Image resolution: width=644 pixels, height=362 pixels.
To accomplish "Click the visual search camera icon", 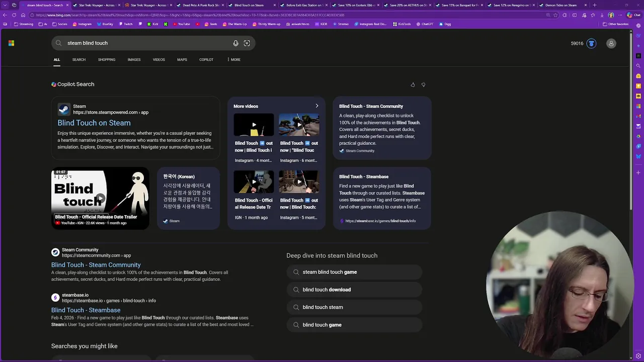I will 247,43.
